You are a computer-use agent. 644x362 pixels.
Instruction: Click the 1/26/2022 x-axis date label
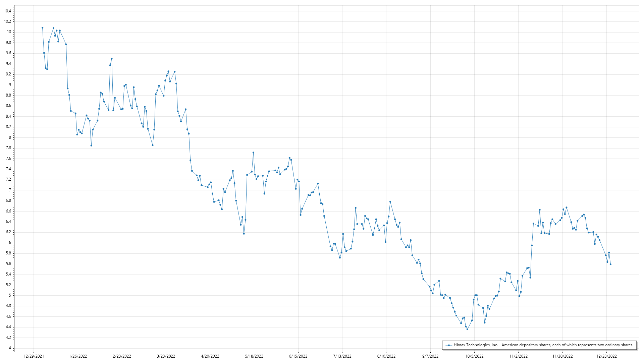[x=78, y=356]
